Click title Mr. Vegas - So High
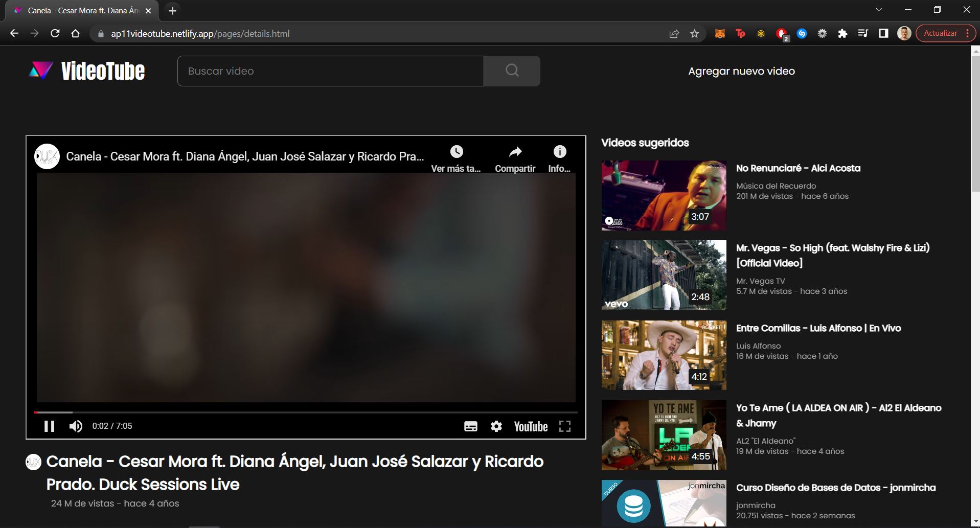Screen dimensions: 980x528 point(833,255)
